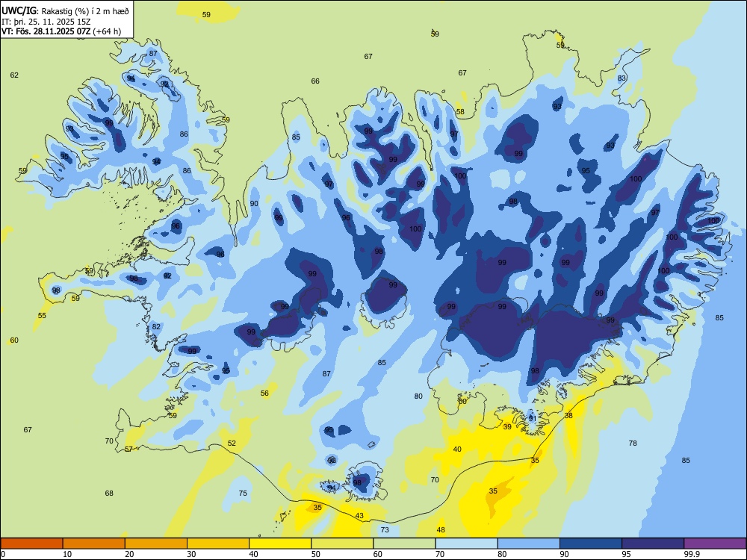
Task: Click the legend tick label 20
Action: (x=129, y=554)
